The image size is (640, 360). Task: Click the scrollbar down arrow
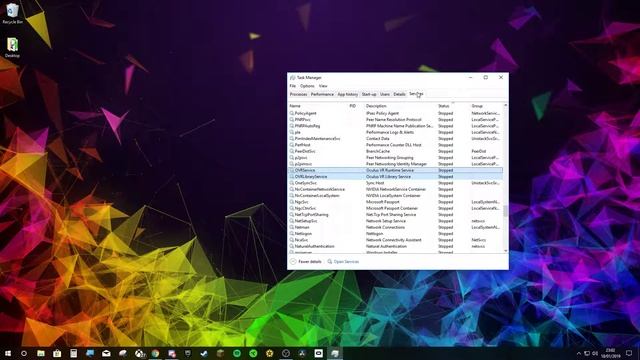[506, 251]
